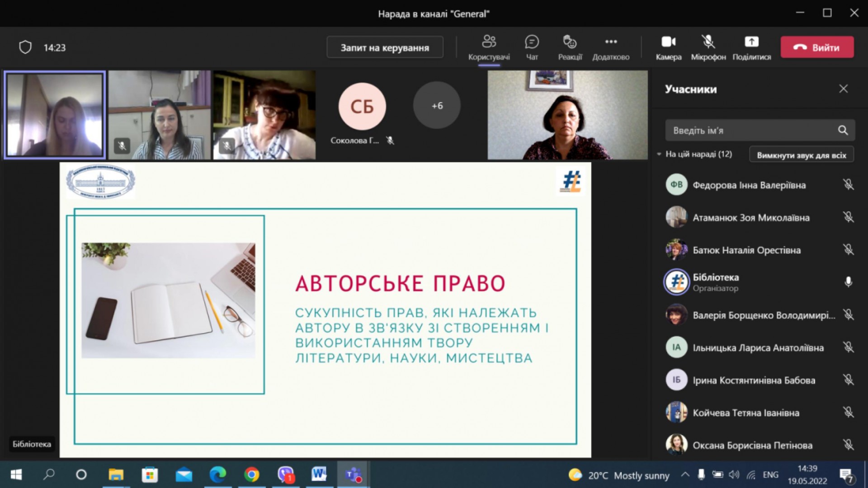This screenshot has width=868, height=488.
Task: Open the Додатково more options menu
Action: point(611,47)
